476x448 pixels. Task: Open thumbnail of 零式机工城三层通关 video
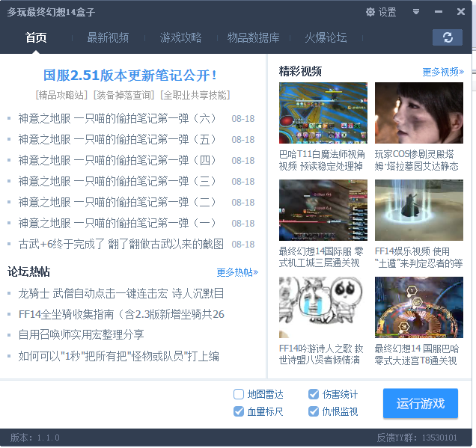click(323, 210)
